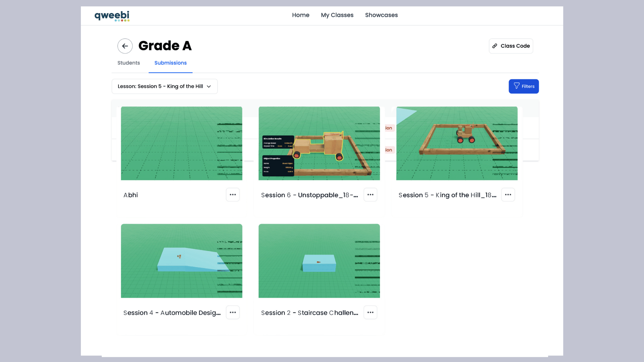Screen dimensions: 644x362
Task: Open three-dot menu for Session 5 King of the Hill card
Action: click(508, 195)
